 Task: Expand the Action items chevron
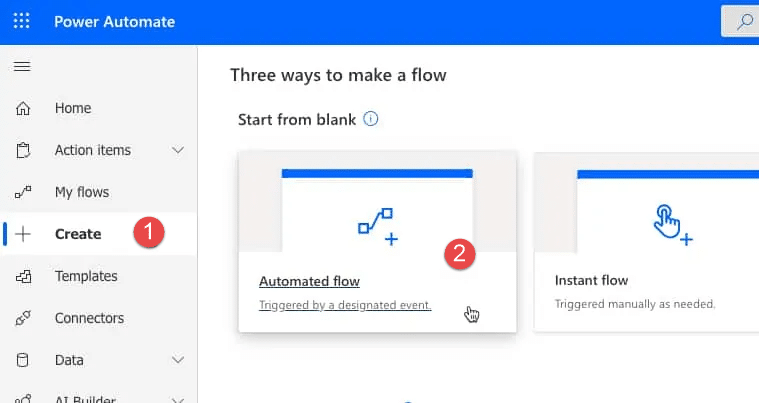(x=178, y=150)
